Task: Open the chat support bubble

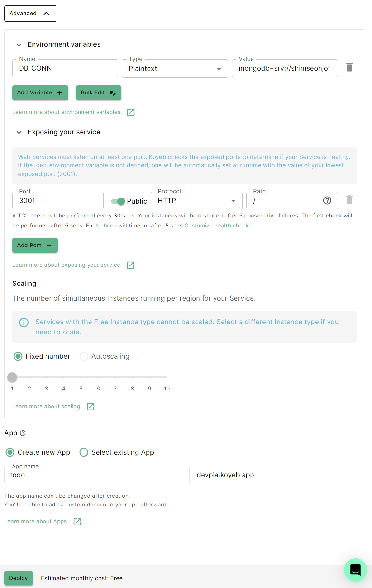Action: [355, 570]
